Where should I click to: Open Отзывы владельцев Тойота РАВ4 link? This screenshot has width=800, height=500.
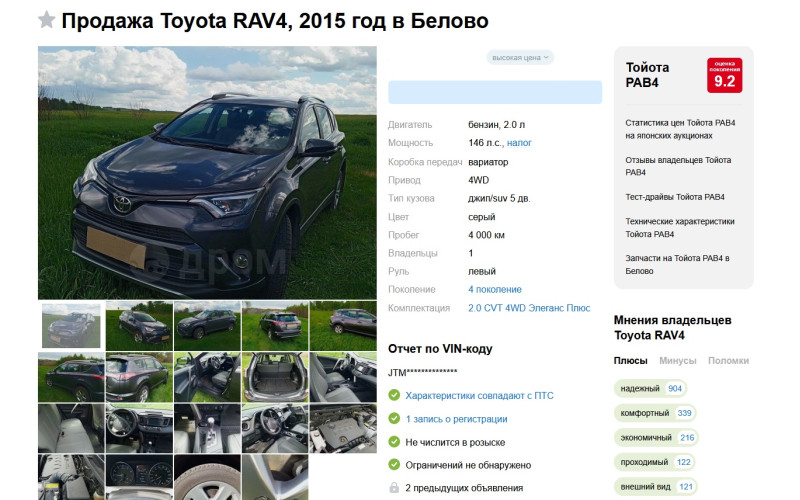[678, 166]
